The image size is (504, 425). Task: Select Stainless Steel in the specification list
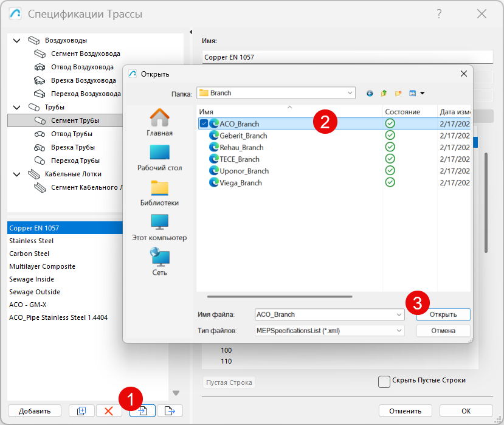(32, 241)
